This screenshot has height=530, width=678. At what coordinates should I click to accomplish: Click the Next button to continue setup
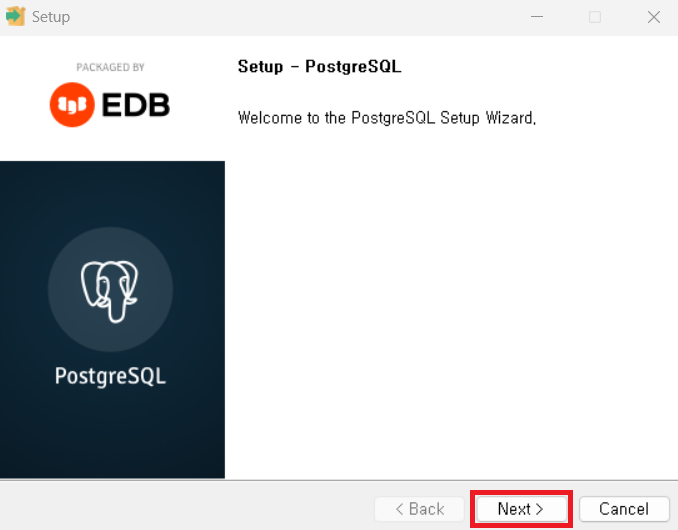click(521, 509)
